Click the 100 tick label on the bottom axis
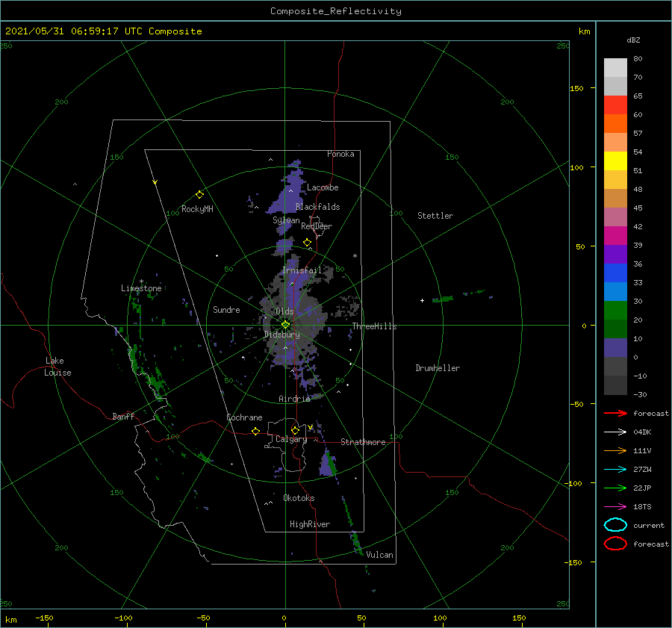The height and width of the screenshot is (628, 672). (x=440, y=618)
